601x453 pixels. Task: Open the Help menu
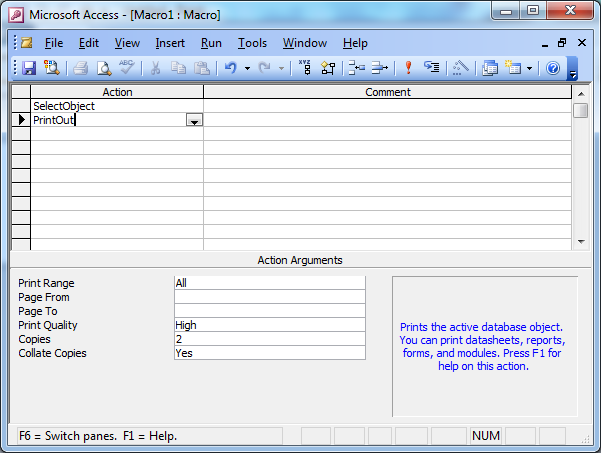pos(355,43)
